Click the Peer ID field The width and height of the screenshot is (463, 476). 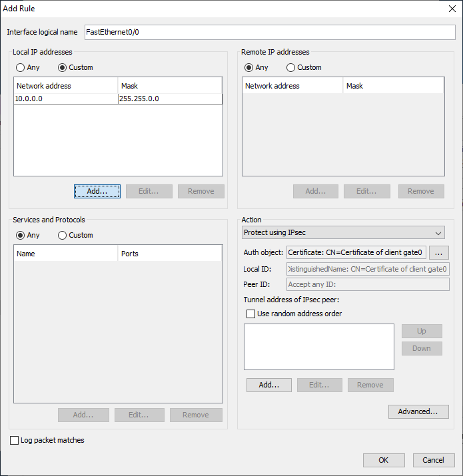[368, 284]
